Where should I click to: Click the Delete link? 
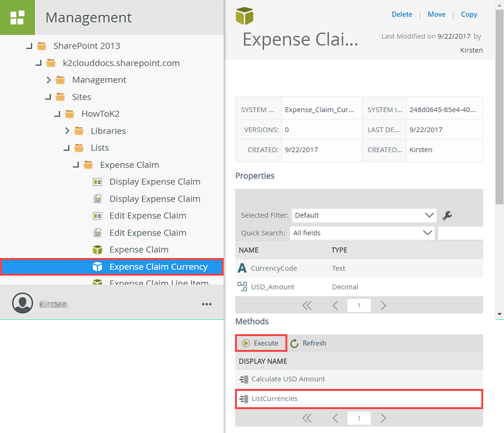402,14
